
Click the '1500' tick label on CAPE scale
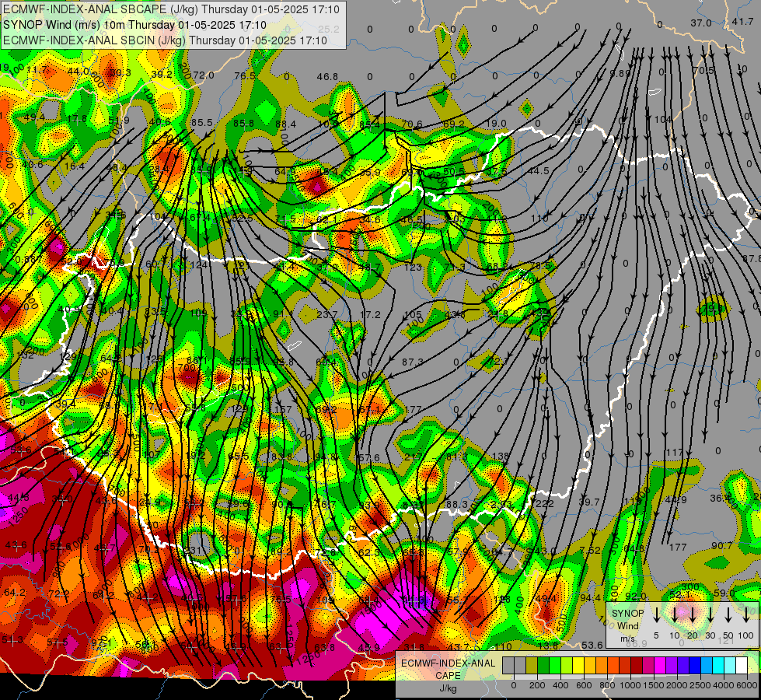[654, 685]
